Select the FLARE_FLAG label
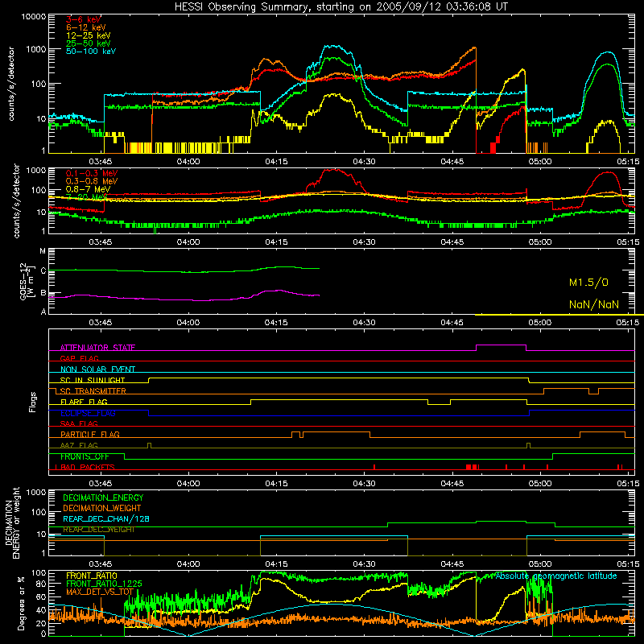644x644 pixels. 84,402
